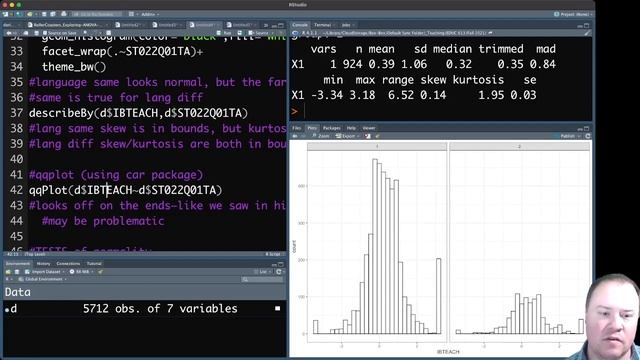The height and width of the screenshot is (360, 640).
Task: Click the memory usage indicator dropdown
Action: pyautogui.click(x=81, y=272)
